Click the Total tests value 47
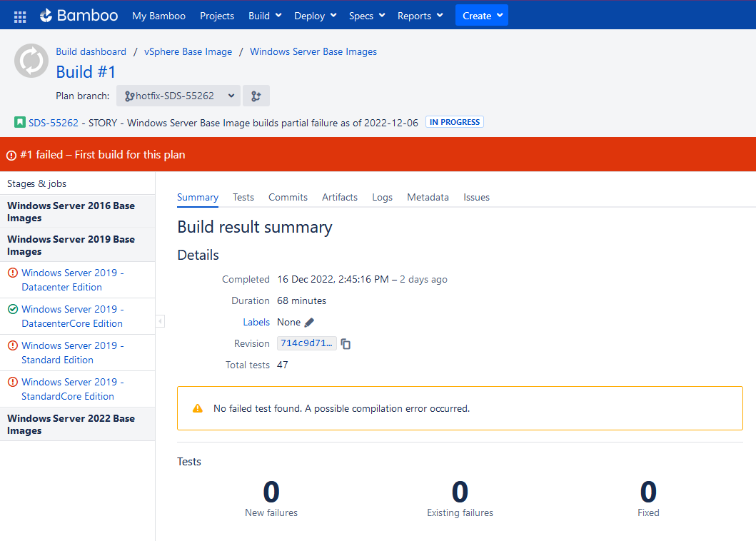The width and height of the screenshot is (756, 541). (x=283, y=365)
